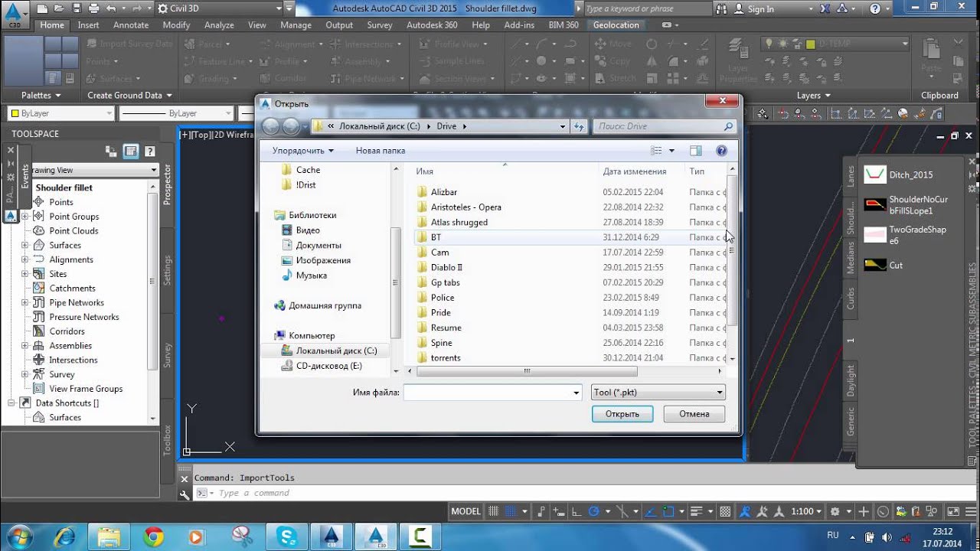
Task: Click the Имя файла input field
Action: tap(487, 393)
